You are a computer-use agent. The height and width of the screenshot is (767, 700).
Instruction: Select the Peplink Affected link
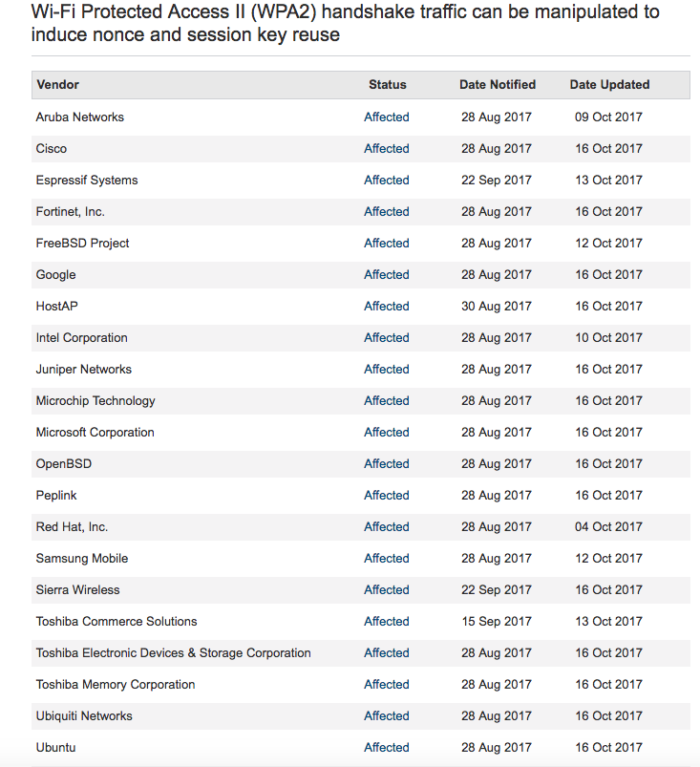pyautogui.click(x=386, y=496)
